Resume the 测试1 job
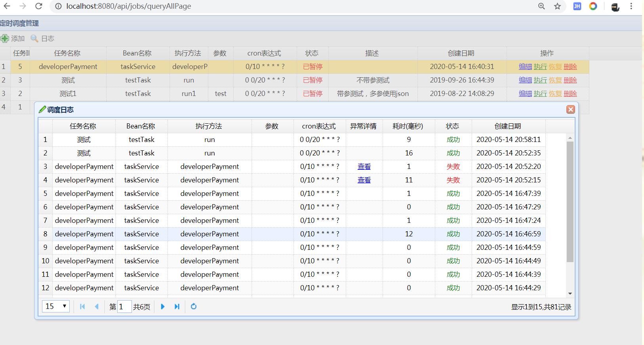The width and height of the screenshot is (644, 345). 555,94
